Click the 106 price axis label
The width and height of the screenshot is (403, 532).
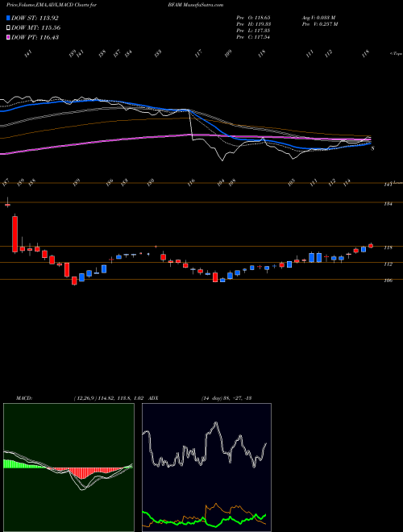coord(388,281)
